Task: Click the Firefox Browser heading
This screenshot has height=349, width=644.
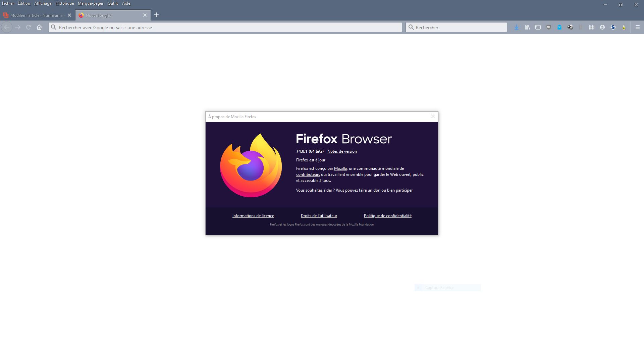Action: pos(344,139)
